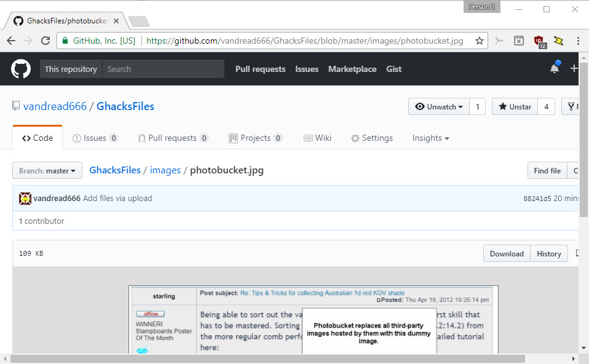
Task: Click the Find file button
Action: point(547,170)
